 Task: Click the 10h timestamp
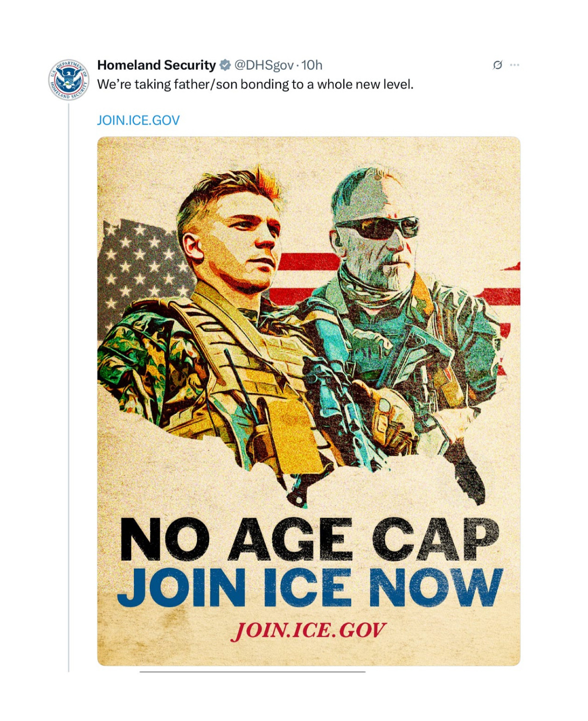click(x=312, y=65)
